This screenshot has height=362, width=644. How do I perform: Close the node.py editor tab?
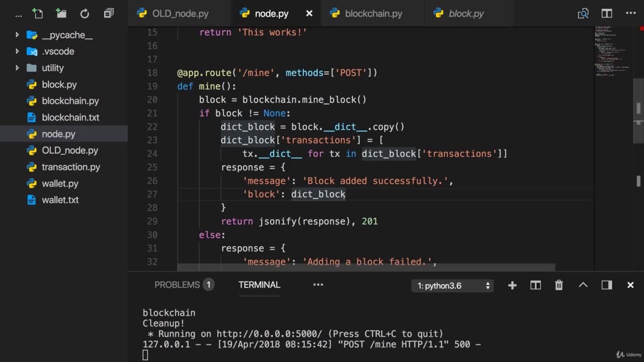[x=309, y=14]
